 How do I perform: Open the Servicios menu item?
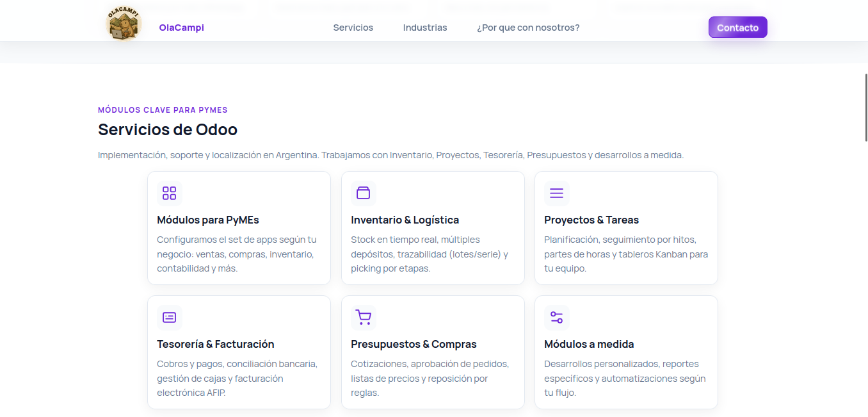click(x=353, y=28)
